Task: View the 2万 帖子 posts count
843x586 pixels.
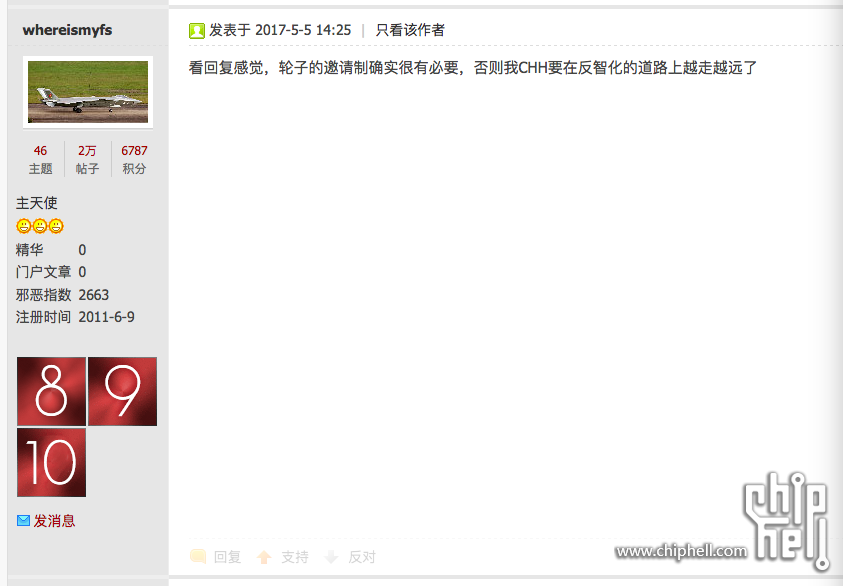Action: pyautogui.click(x=87, y=159)
